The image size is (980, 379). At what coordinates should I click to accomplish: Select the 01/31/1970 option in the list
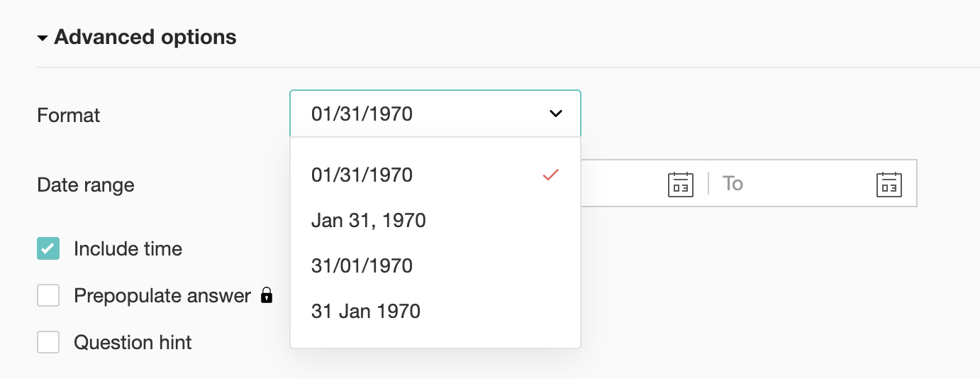click(362, 175)
